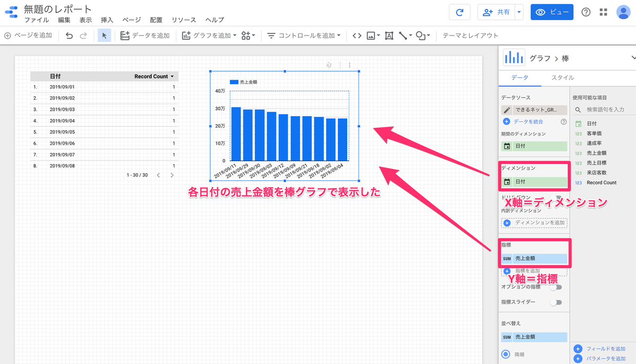Select the 来店客数 field in available fields
636x364 pixels.
point(597,173)
